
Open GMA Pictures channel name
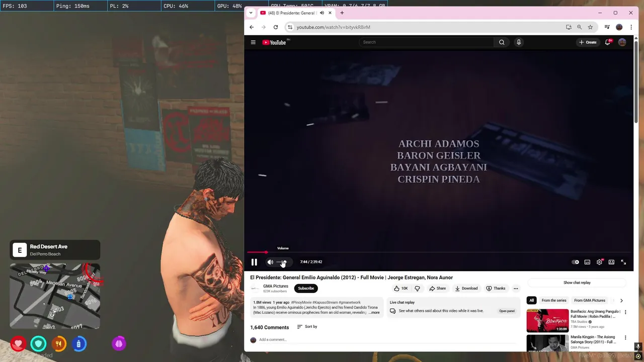pos(276,286)
